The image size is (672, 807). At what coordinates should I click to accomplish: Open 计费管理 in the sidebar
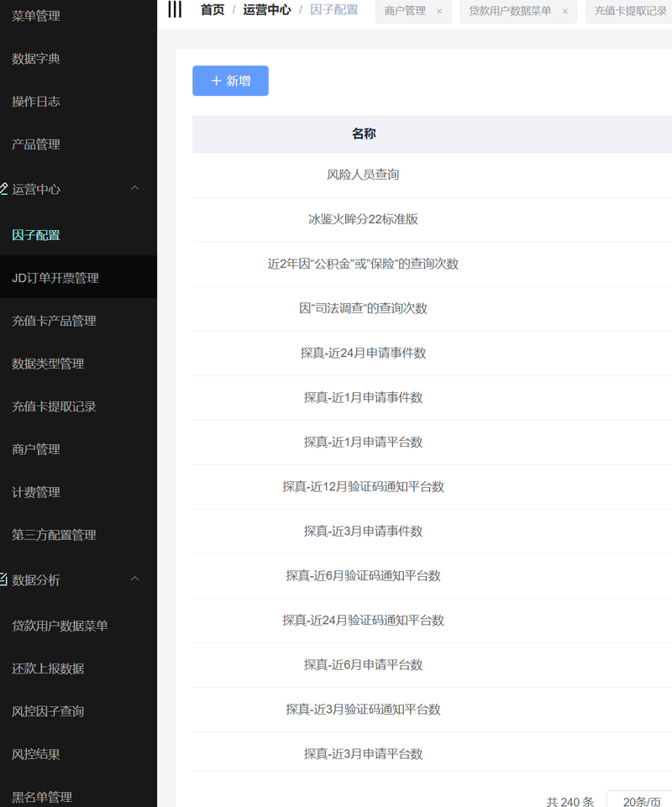(x=36, y=492)
